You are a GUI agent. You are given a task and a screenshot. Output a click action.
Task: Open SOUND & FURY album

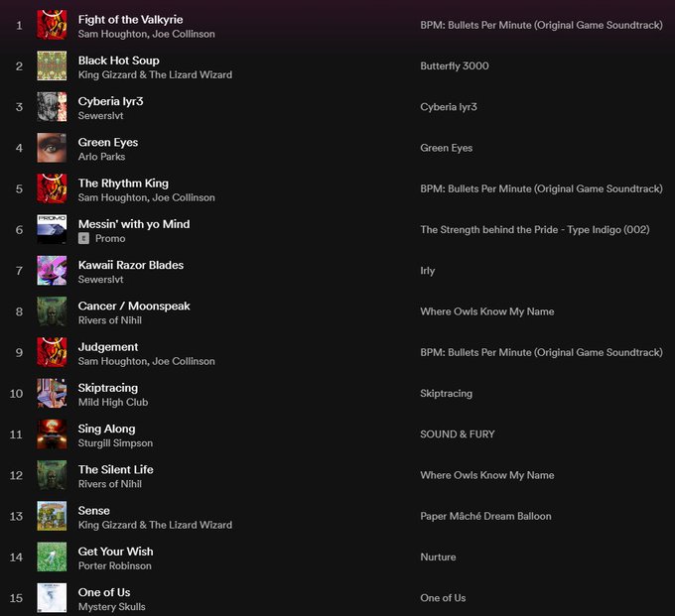(458, 434)
